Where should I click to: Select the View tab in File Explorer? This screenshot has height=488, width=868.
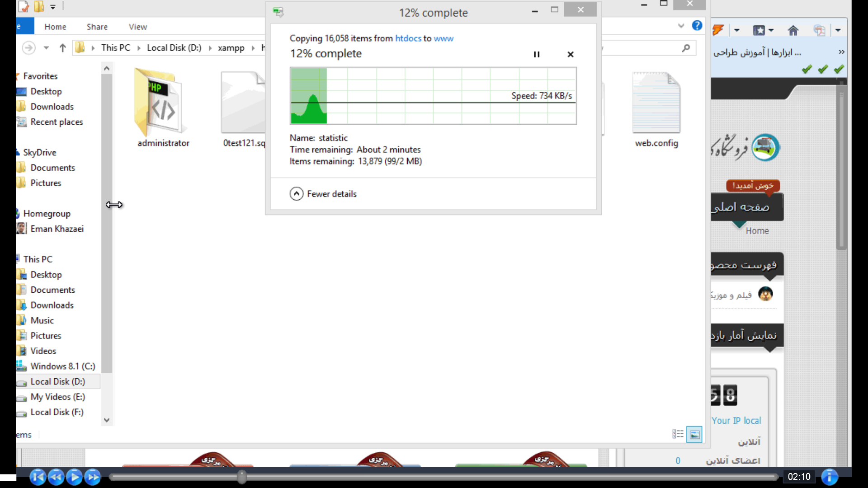[x=138, y=26]
